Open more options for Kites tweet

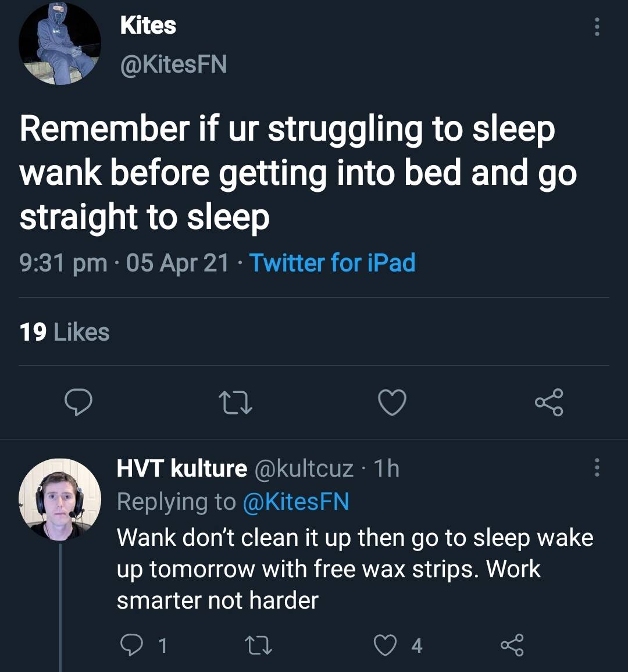click(x=596, y=27)
